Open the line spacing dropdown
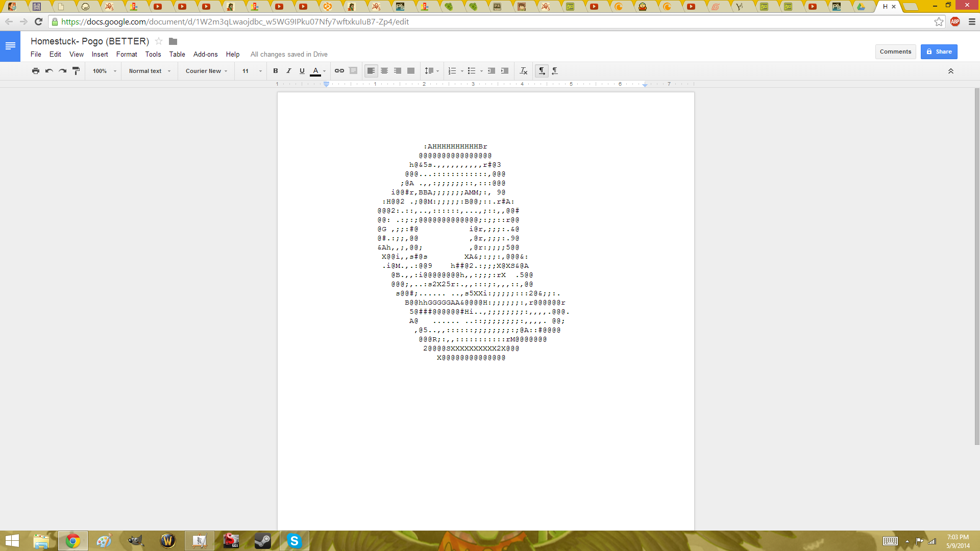 coord(432,71)
